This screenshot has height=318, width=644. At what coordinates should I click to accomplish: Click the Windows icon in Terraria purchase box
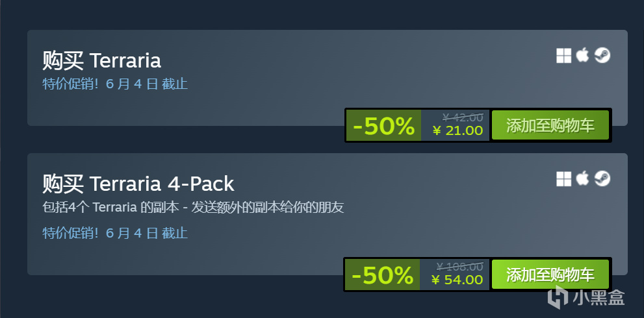tap(564, 55)
